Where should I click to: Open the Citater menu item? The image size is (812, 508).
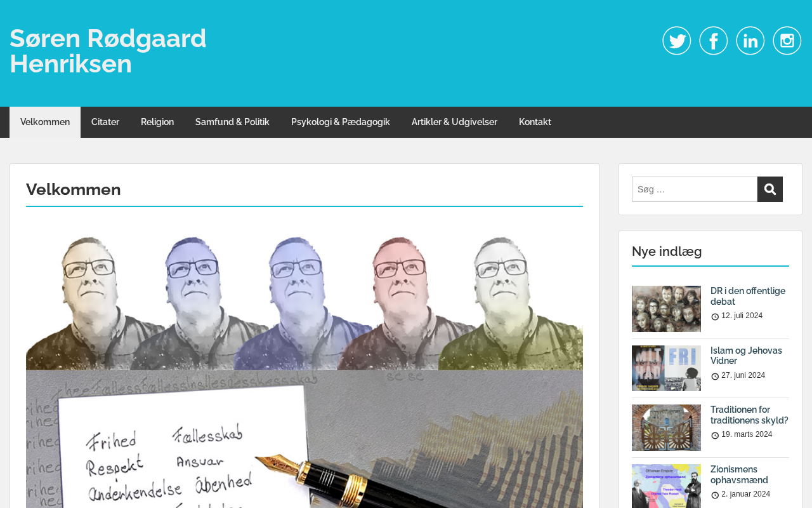[x=105, y=122]
